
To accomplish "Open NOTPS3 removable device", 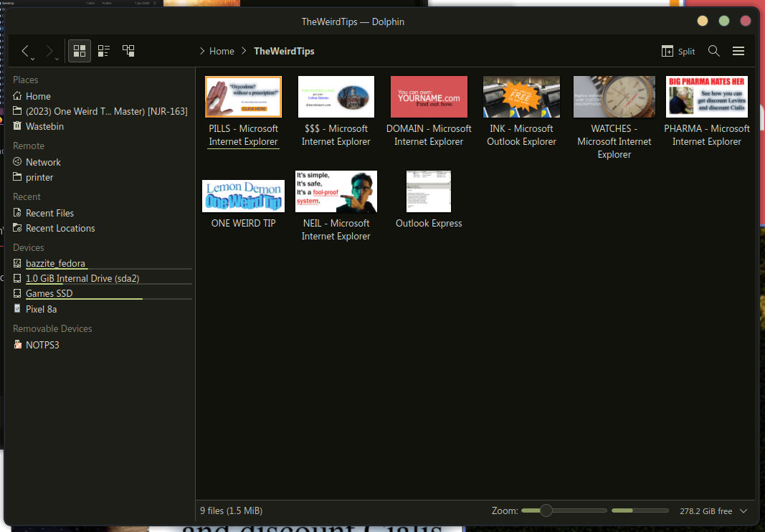I will [102, 345].
